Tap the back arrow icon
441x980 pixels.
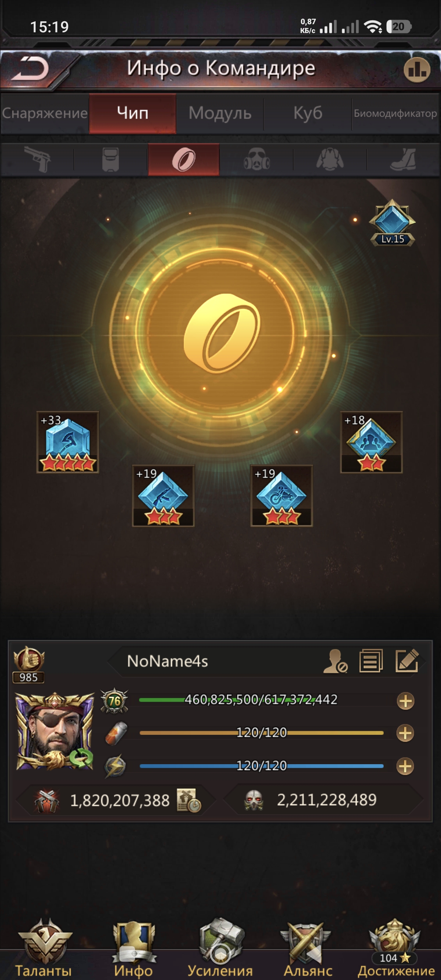pyautogui.click(x=30, y=69)
